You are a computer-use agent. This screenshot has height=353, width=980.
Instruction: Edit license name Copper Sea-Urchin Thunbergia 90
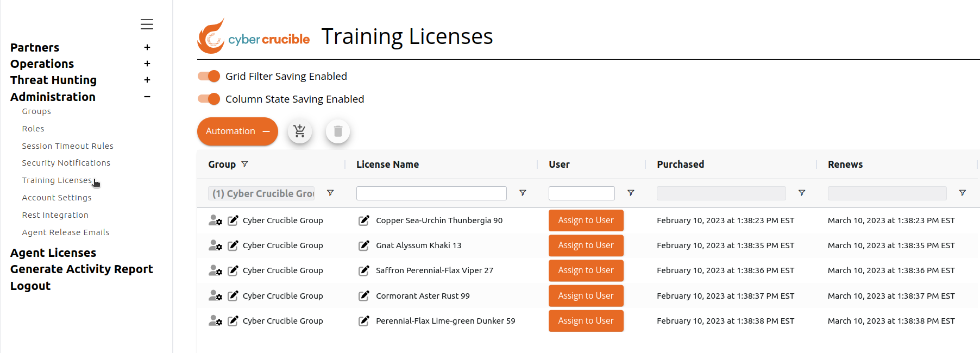(364, 220)
